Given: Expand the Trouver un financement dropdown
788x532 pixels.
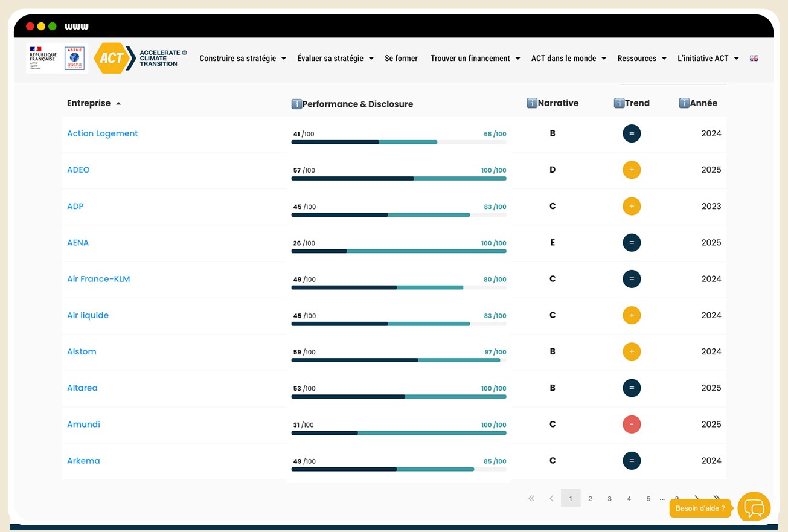Looking at the screenshot, I should tap(475, 59).
